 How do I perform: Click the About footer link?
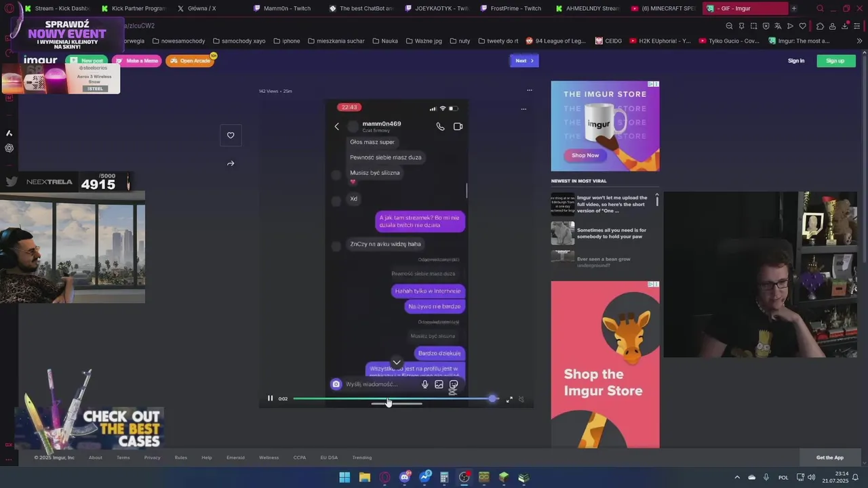[96, 457]
